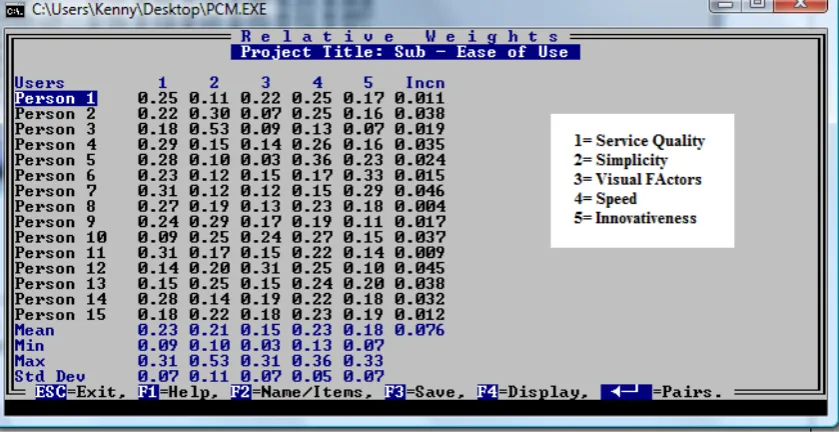Click Person 10's column 1 value 0.09
Image resolution: width=839 pixels, height=434 pixels.
click(x=158, y=238)
